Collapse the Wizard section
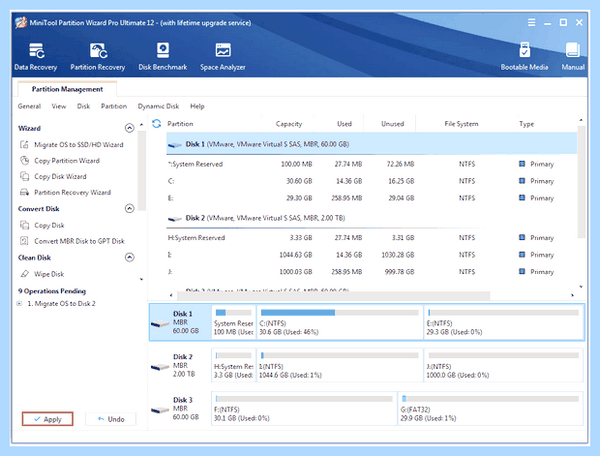This screenshot has width=600, height=456. click(130, 128)
